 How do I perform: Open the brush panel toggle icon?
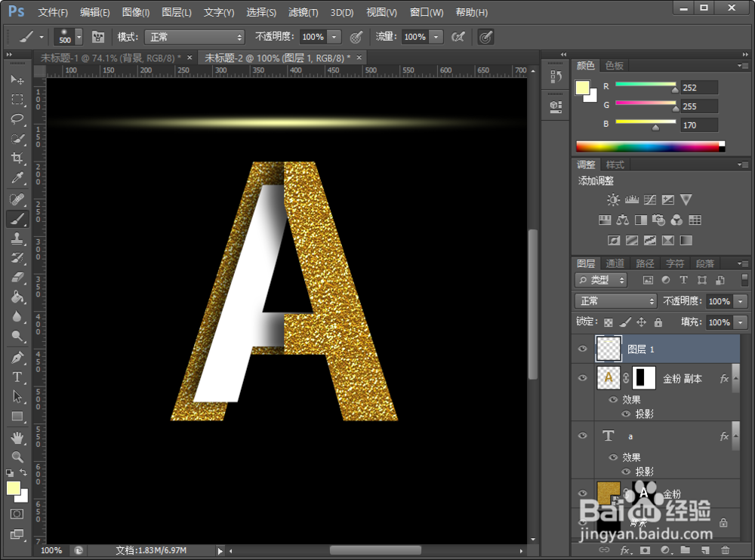(98, 36)
